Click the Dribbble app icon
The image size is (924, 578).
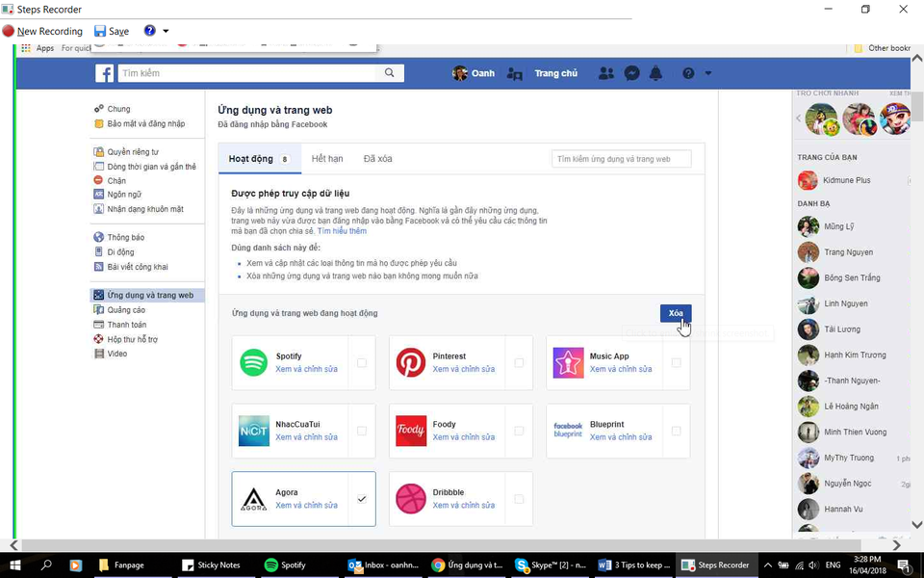(x=411, y=499)
